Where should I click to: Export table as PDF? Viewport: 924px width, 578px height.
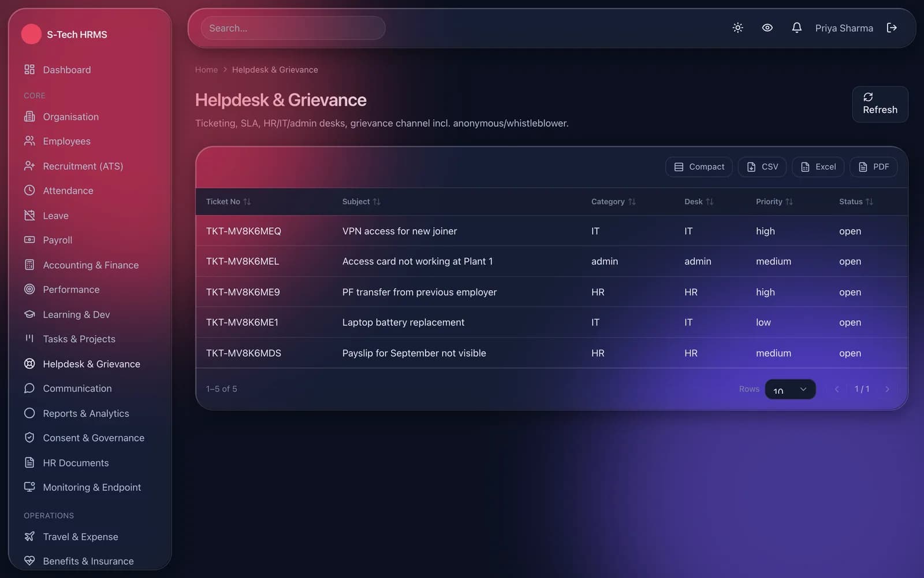pyautogui.click(x=873, y=166)
